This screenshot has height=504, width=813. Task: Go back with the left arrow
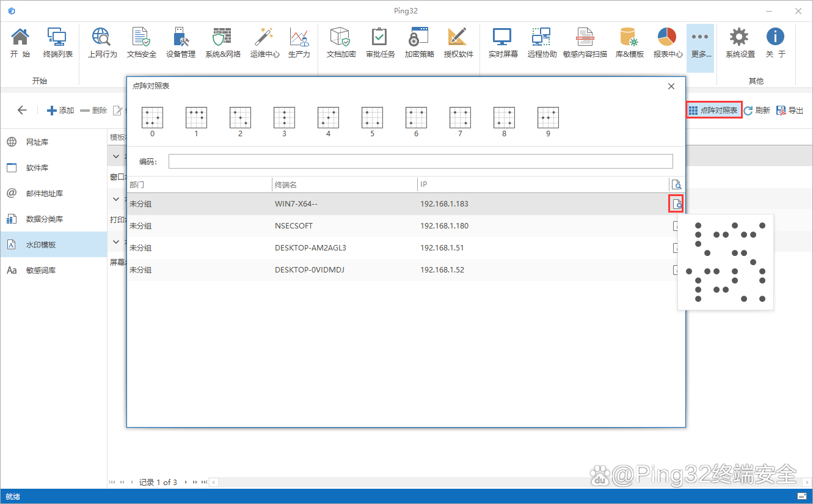[x=22, y=110]
